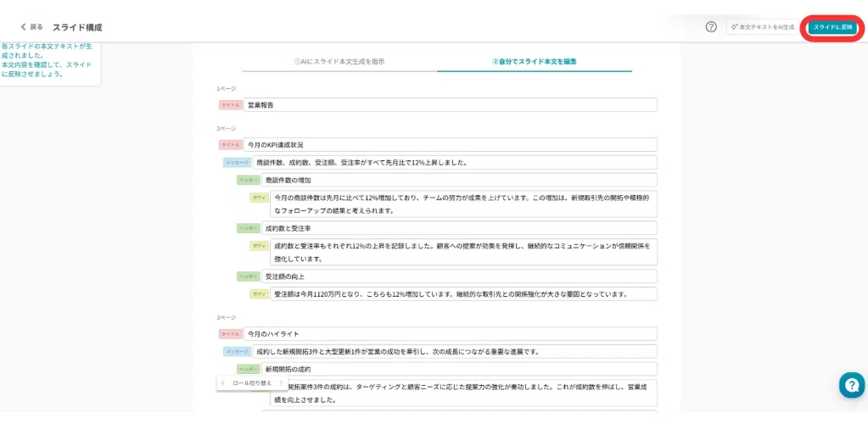Edit the 営業報告 title field
The height and width of the screenshot is (424, 868).
450,104
